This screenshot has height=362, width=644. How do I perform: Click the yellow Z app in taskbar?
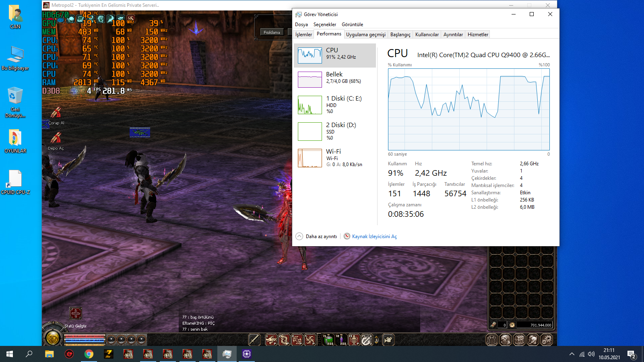109,354
